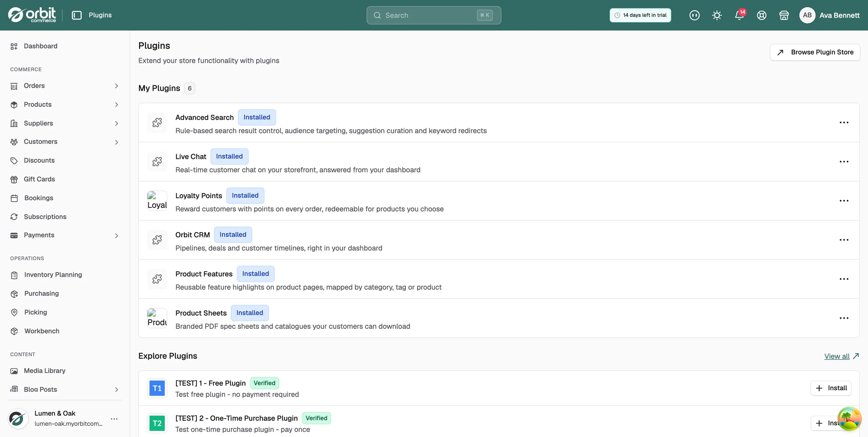Click Ava Bennett user name

click(x=839, y=15)
